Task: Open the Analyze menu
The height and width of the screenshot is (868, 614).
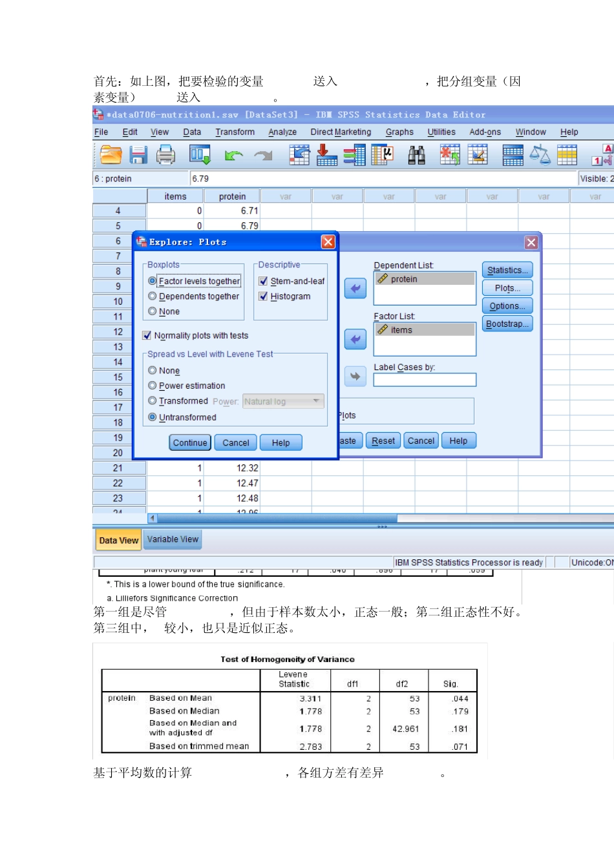Action: tap(282, 132)
